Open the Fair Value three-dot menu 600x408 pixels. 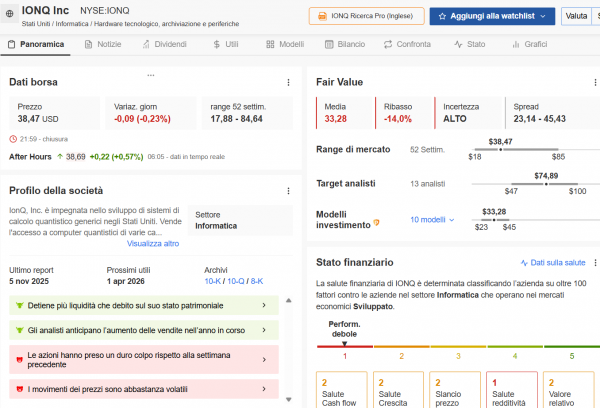tap(592, 82)
